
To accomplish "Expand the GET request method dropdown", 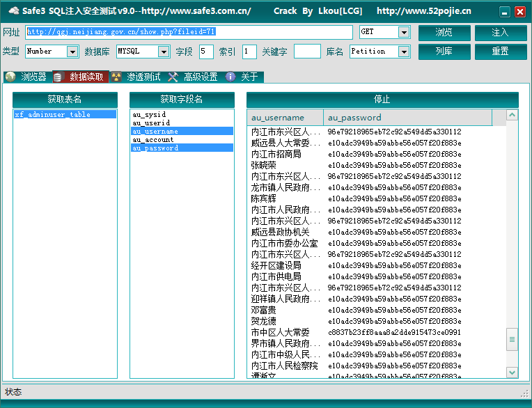I will pyautogui.click(x=404, y=32).
